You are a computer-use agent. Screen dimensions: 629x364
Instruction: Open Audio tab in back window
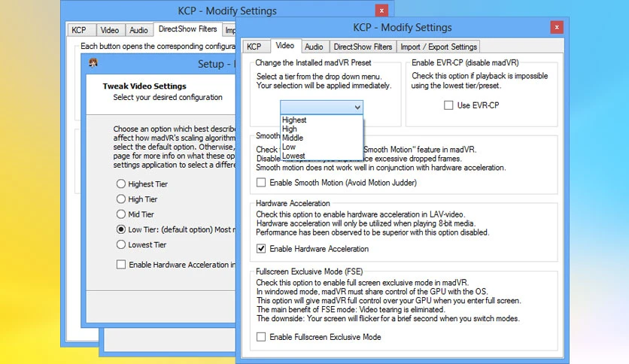[138, 30]
